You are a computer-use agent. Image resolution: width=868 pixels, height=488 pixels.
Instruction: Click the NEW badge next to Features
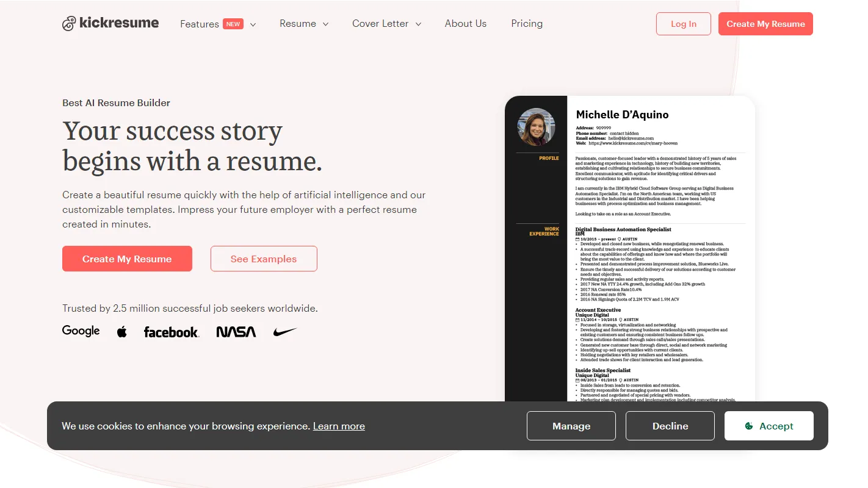233,23
